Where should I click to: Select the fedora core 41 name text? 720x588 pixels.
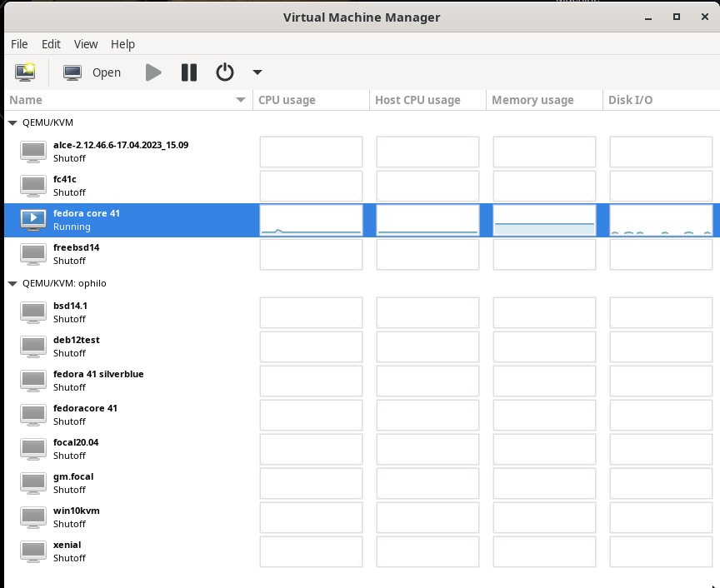point(87,213)
